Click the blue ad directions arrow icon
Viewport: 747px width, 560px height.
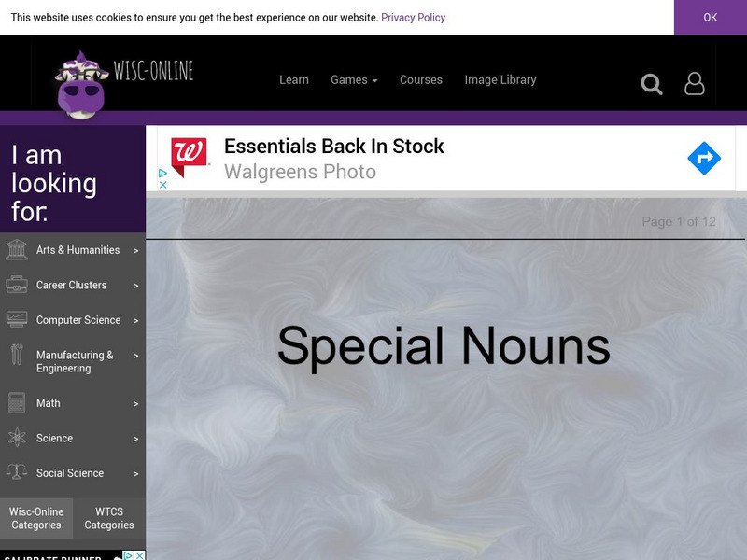pyautogui.click(x=704, y=158)
